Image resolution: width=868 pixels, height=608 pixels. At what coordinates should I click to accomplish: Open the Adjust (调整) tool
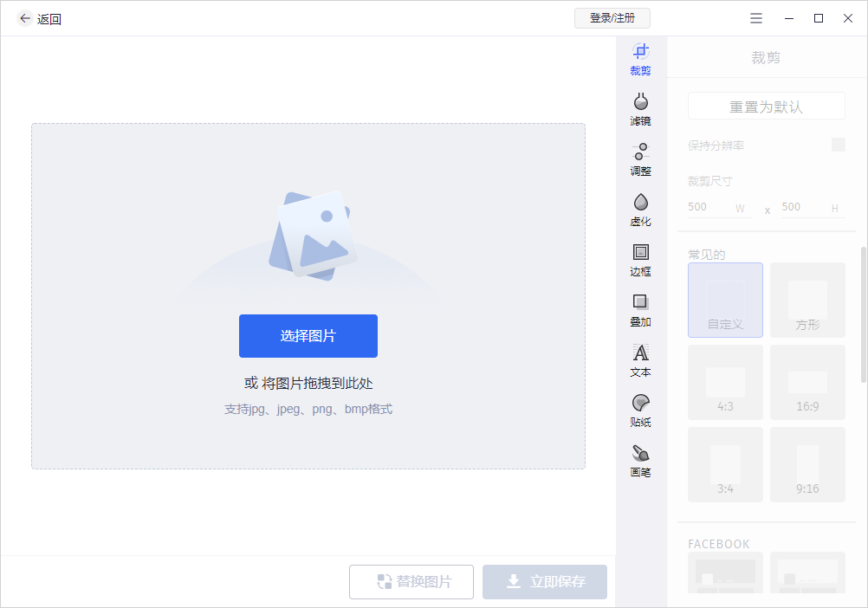pos(640,160)
